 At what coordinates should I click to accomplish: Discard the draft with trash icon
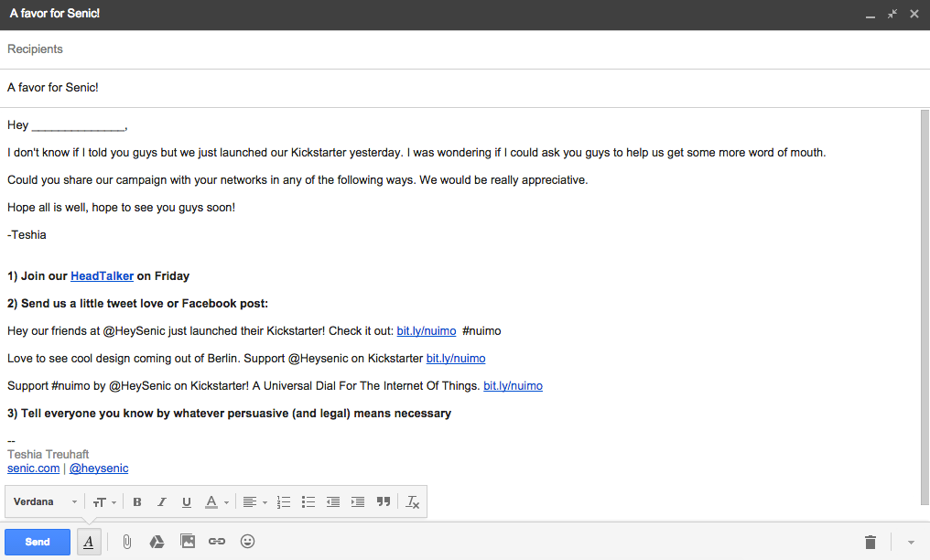tap(871, 542)
